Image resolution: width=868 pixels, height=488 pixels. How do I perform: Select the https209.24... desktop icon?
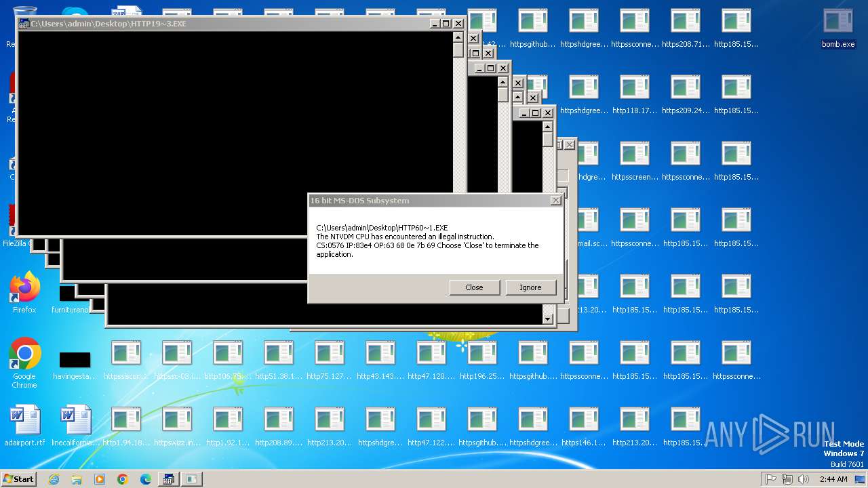[686, 95]
